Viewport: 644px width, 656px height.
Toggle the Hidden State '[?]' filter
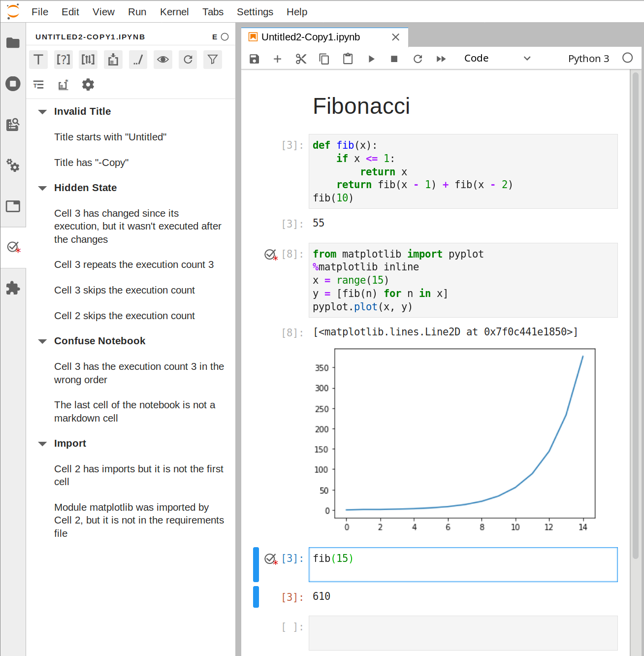point(64,60)
